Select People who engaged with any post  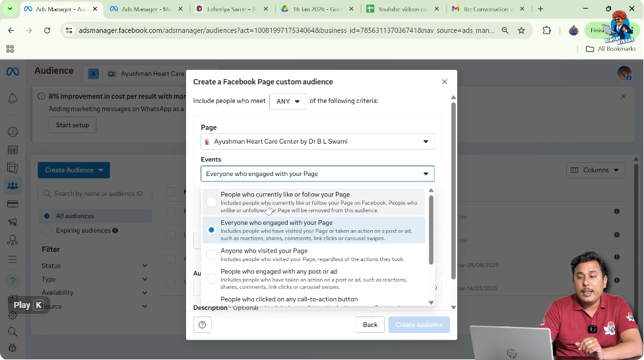pyautogui.click(x=314, y=279)
